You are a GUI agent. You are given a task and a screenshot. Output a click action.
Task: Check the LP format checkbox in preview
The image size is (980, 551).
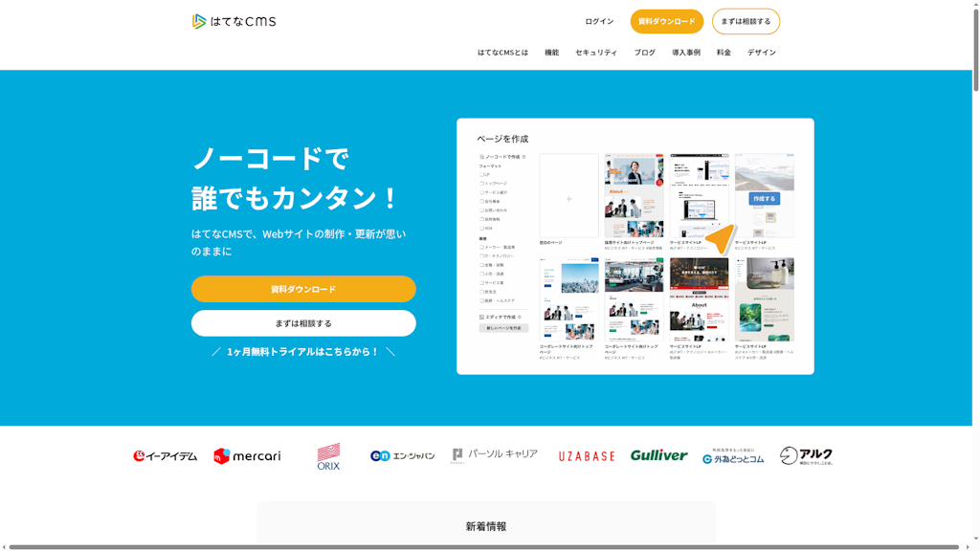tap(482, 175)
